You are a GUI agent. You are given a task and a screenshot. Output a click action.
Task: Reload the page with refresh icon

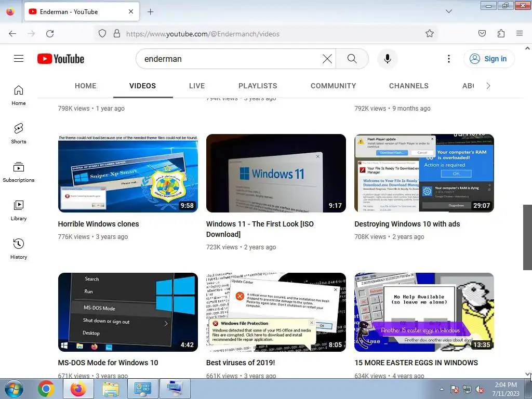[50, 34]
